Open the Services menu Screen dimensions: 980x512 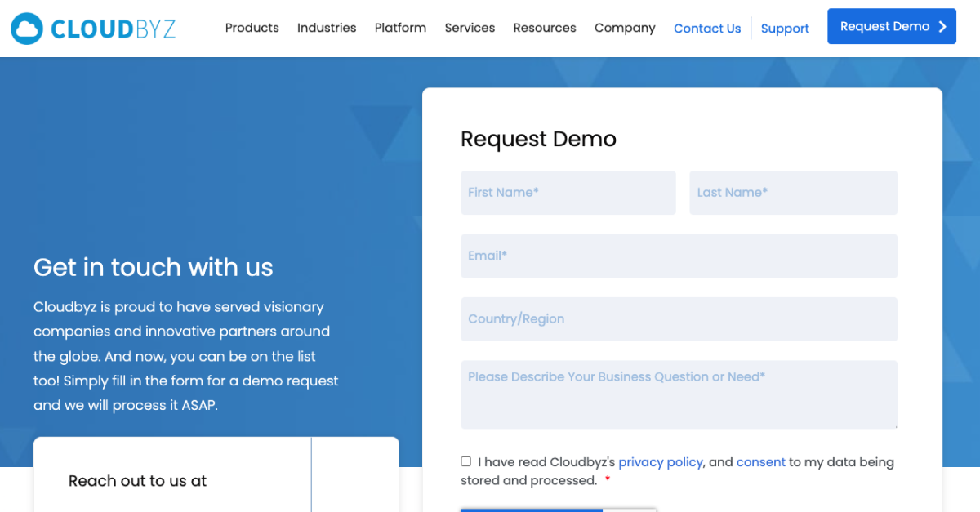(x=470, y=28)
